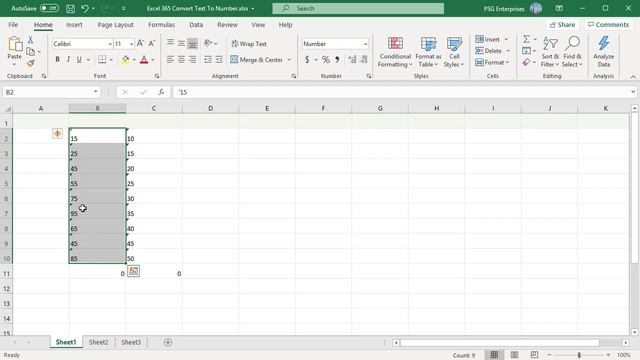
Task: Activate the Format Painter brush
Action: coord(30,63)
